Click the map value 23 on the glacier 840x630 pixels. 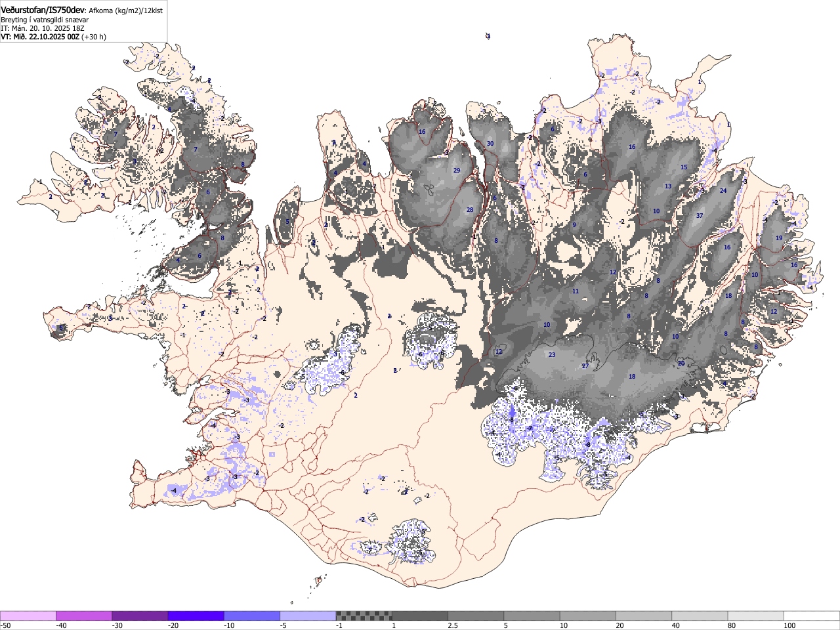click(x=552, y=355)
